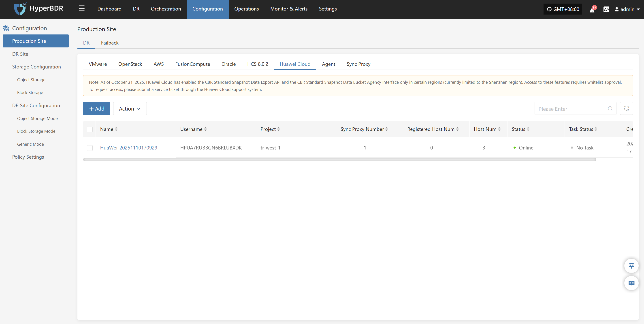Image resolution: width=644 pixels, height=324 pixels.
Task: Sort table by Name column arrows
Action: 116,129
